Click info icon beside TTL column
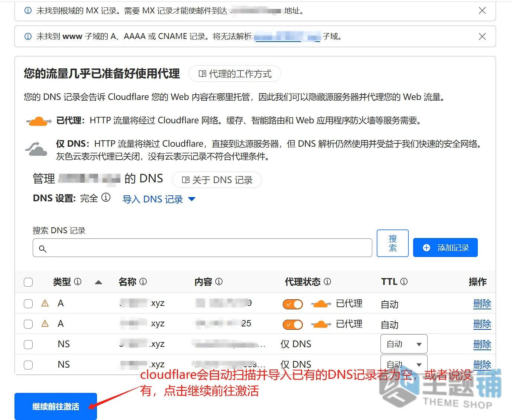512x420 pixels. 404,281
